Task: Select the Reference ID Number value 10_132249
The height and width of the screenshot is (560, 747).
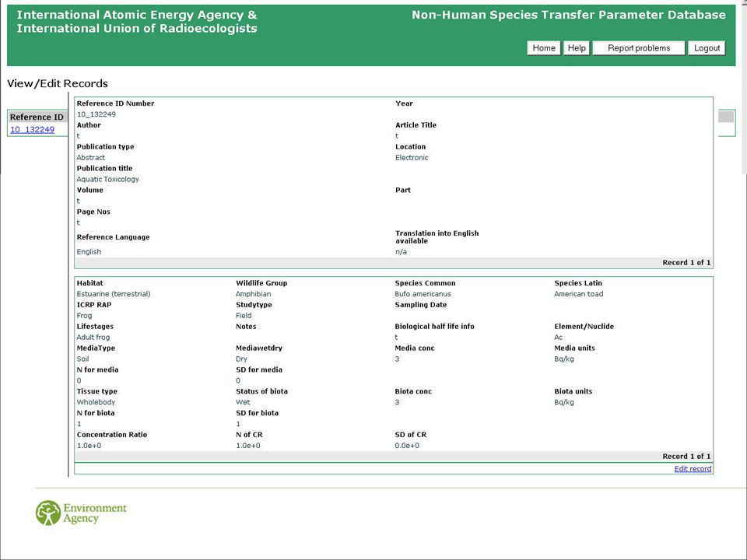Action: (x=96, y=114)
